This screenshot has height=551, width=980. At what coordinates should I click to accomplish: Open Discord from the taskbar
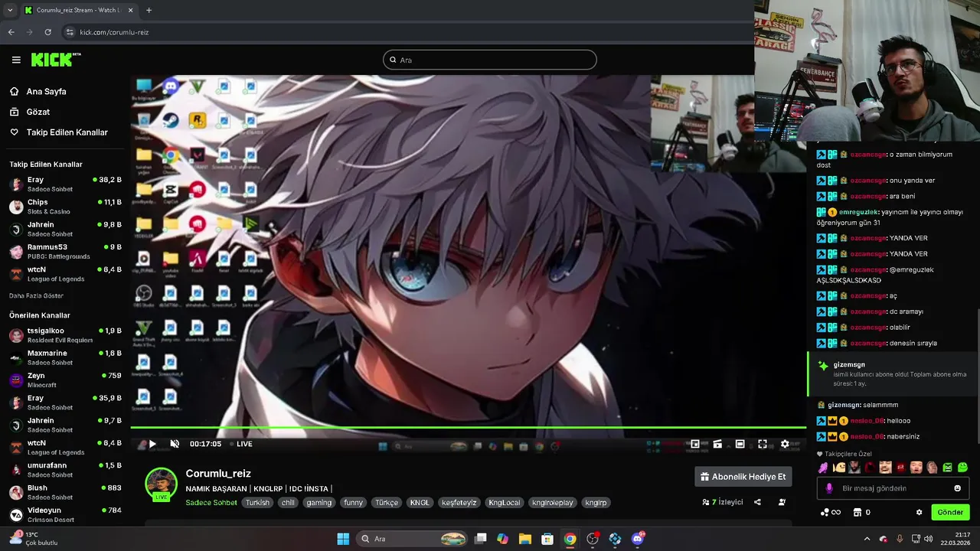638,539
